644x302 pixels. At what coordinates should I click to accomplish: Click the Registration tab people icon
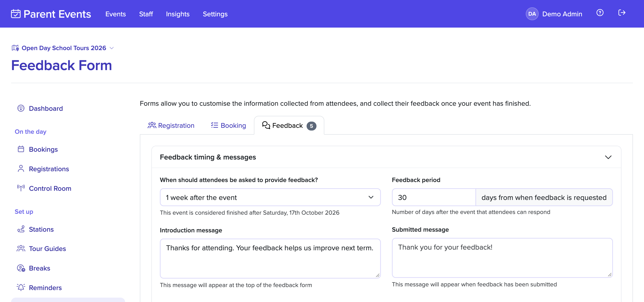[152, 125]
